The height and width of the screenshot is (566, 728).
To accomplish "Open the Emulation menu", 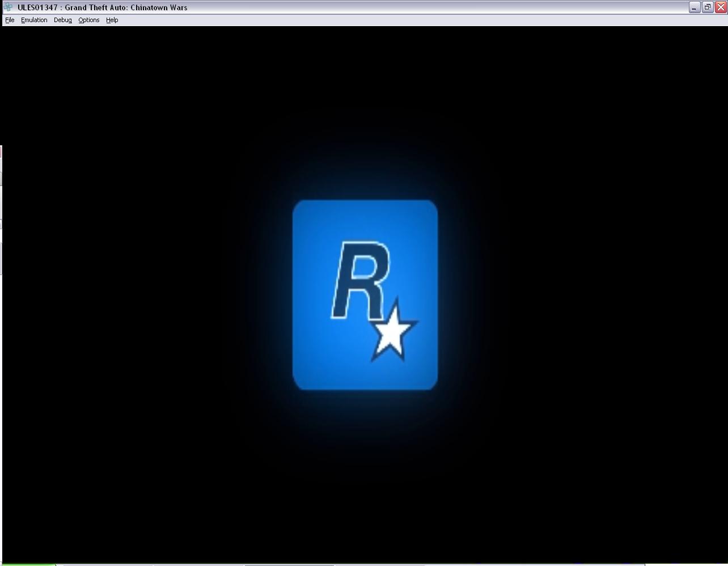I will pos(34,20).
